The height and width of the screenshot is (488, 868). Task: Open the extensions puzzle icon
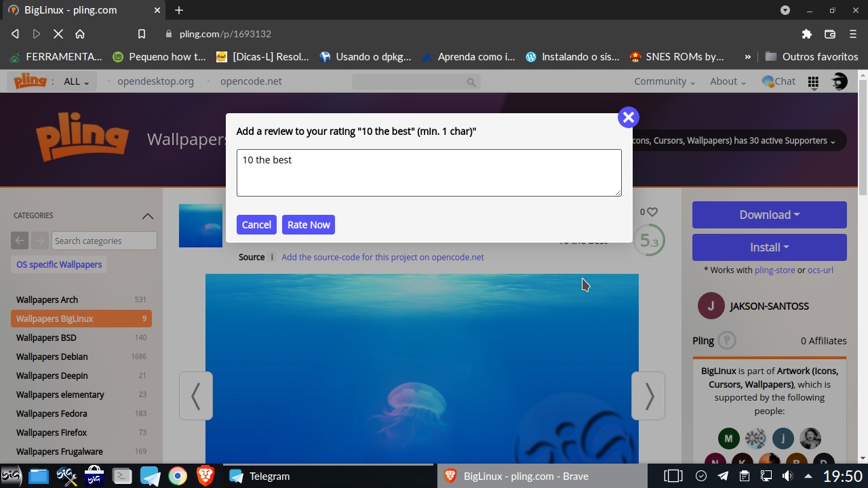(x=806, y=34)
